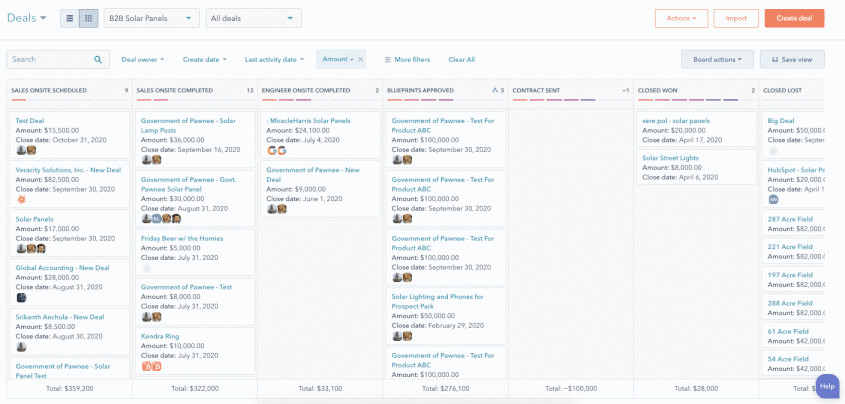Click the Total: $359,200 footer text
The width and height of the screenshot is (845, 404).
(70, 388)
